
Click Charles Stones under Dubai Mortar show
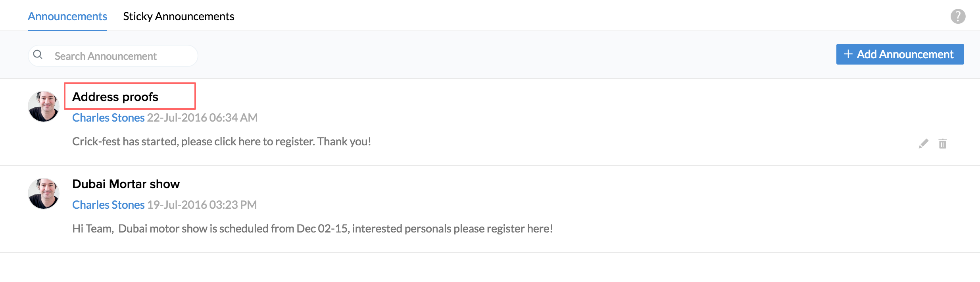108,205
